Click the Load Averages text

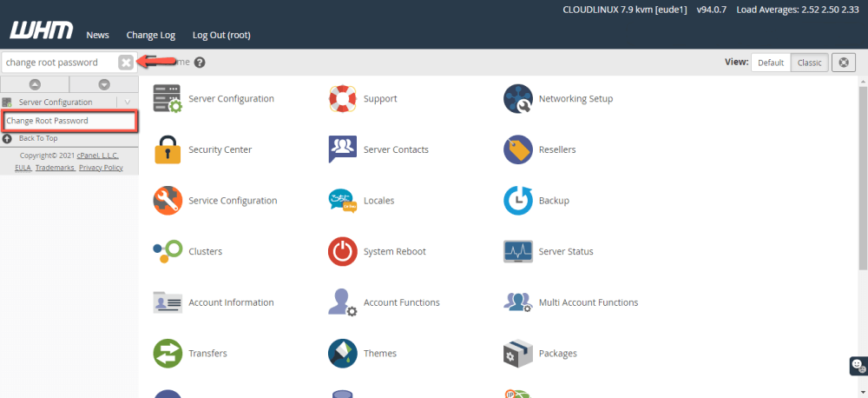pyautogui.click(x=798, y=10)
